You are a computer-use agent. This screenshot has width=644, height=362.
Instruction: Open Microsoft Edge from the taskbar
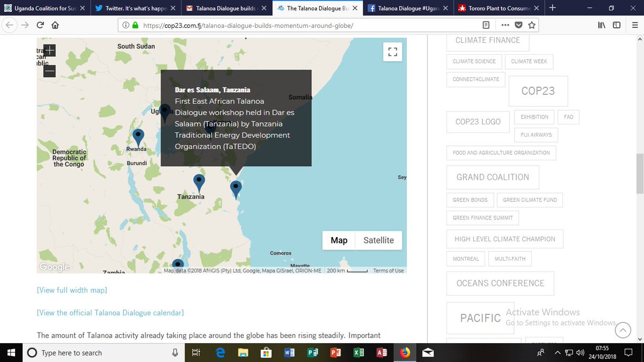point(220,352)
